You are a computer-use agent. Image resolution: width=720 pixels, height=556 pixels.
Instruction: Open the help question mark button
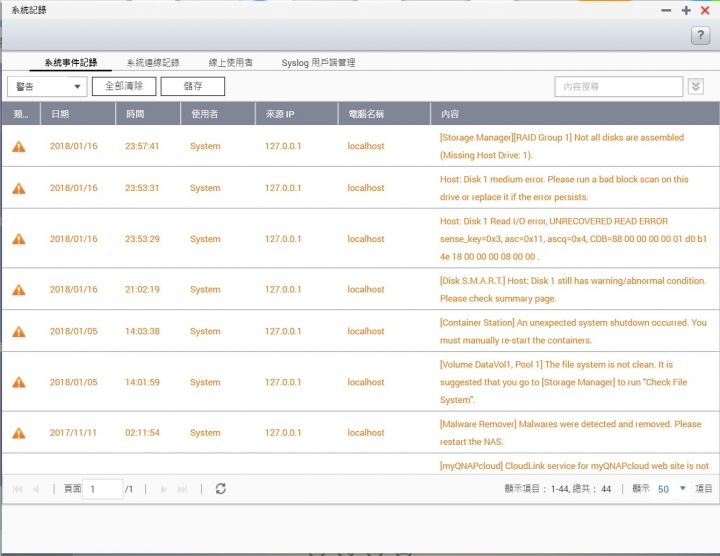700,35
